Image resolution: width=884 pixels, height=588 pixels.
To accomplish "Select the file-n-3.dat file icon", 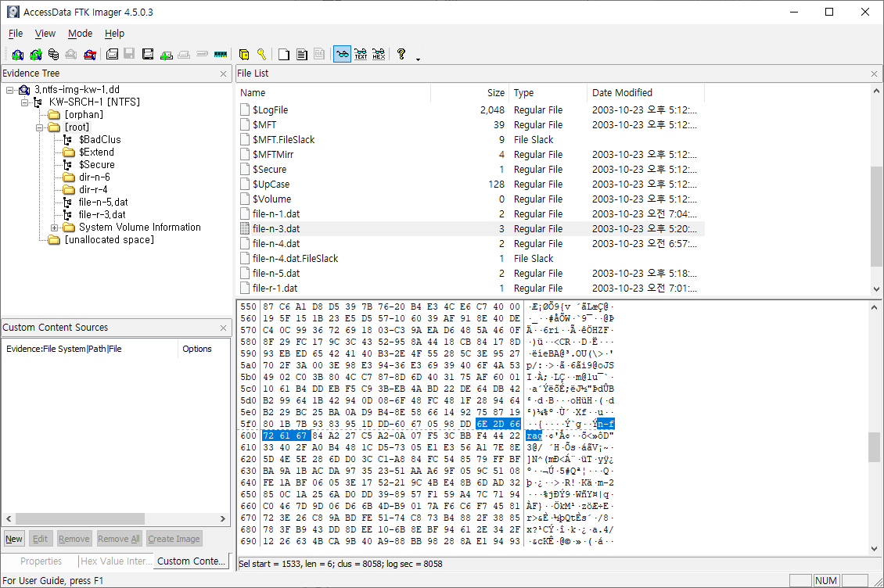I will click(x=245, y=228).
